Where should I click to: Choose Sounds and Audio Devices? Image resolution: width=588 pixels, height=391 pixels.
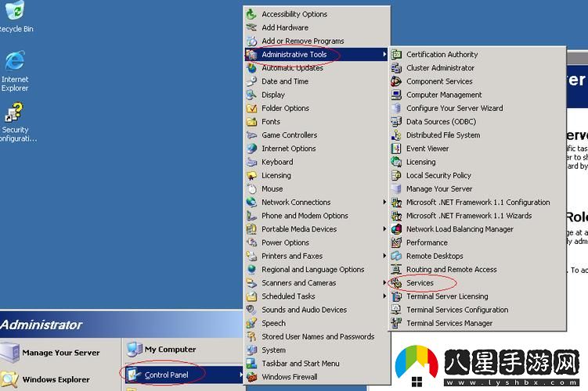(x=316, y=310)
